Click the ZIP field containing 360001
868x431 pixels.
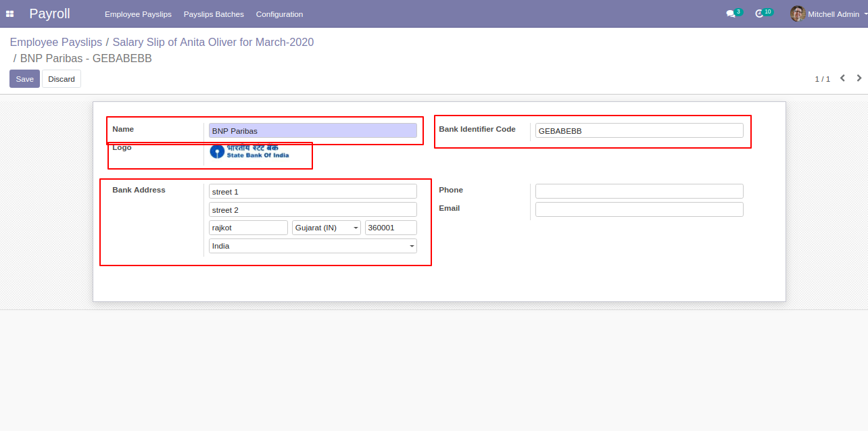click(391, 228)
